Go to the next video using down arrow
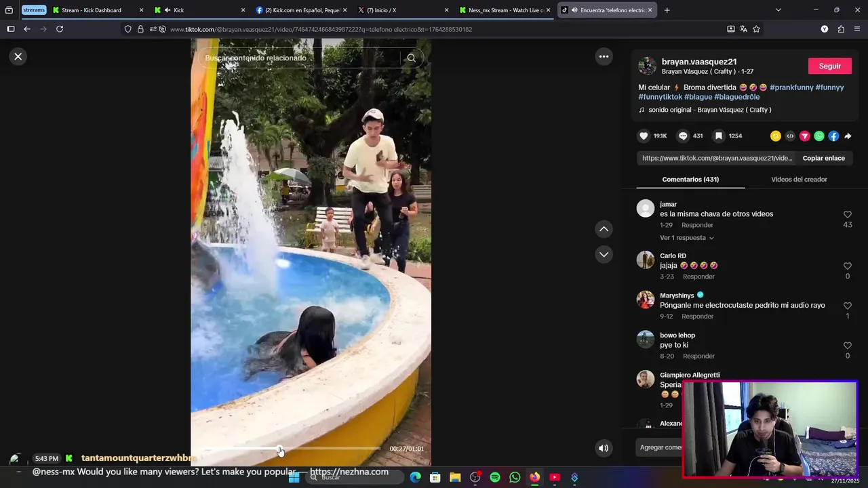This screenshot has height=488, width=868. pyautogui.click(x=604, y=254)
